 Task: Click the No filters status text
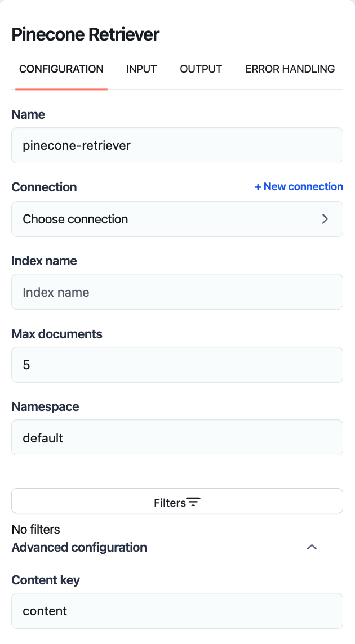click(35, 529)
